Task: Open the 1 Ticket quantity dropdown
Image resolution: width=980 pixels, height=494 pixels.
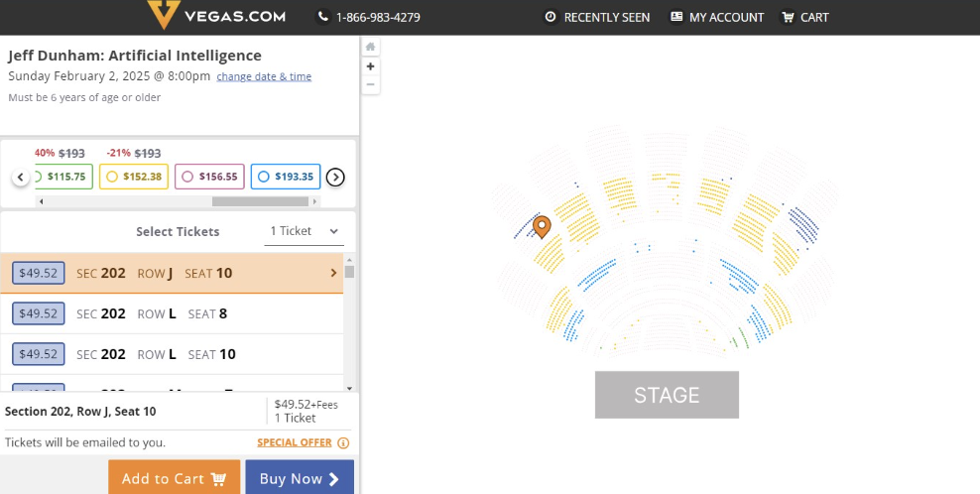Action: tap(304, 231)
